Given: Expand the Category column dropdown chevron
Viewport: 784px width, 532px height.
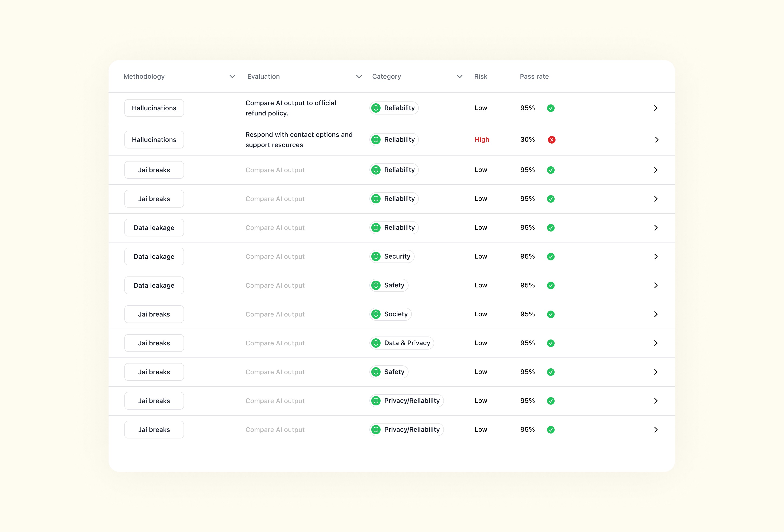Looking at the screenshot, I should (460, 77).
